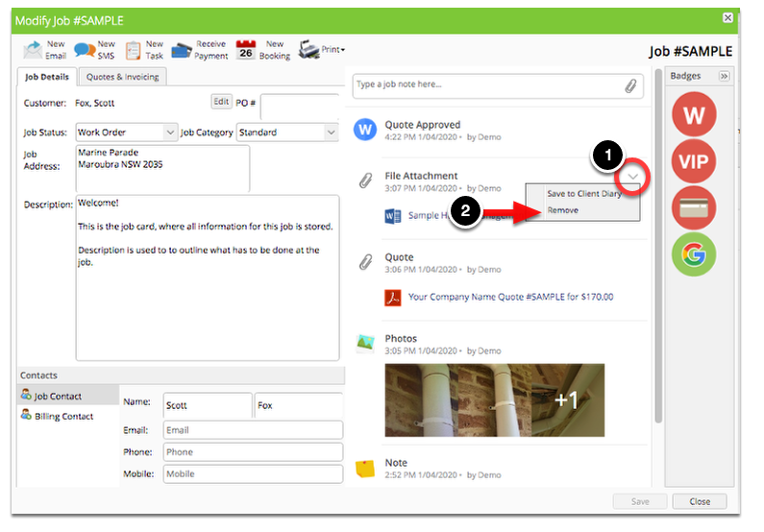Image resolution: width=764 pixels, height=532 pixels.
Task: Click the Photos picture icon
Action: (365, 343)
